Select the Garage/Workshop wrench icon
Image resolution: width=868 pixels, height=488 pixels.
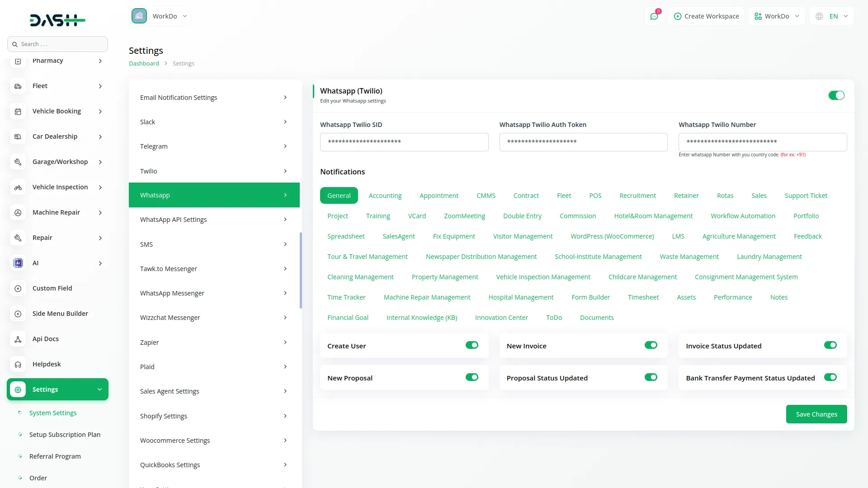[x=18, y=162]
